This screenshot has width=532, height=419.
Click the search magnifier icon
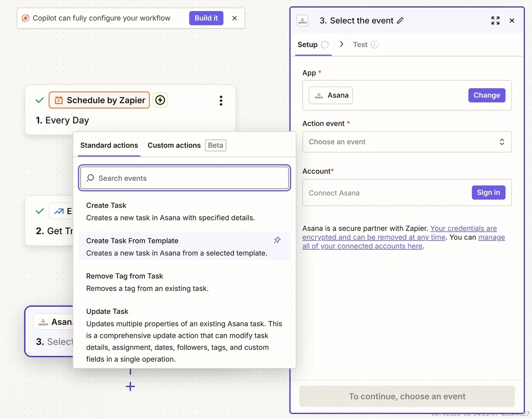point(90,178)
